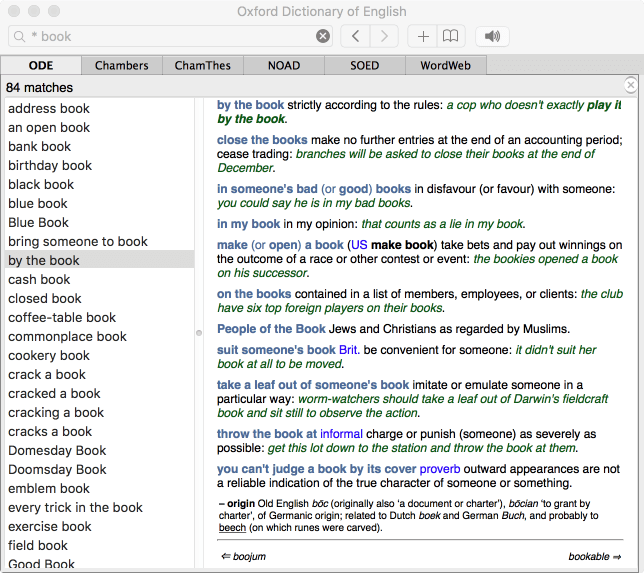Image resolution: width=644 pixels, height=573 pixels.
Task: Select 'cracking a book' entry
Action: coord(99,412)
